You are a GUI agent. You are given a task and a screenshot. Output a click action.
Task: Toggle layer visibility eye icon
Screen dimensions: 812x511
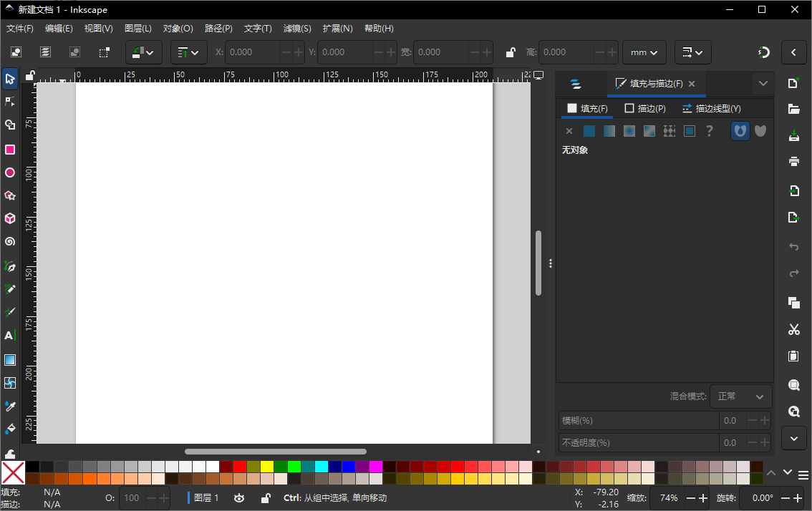pyautogui.click(x=238, y=498)
